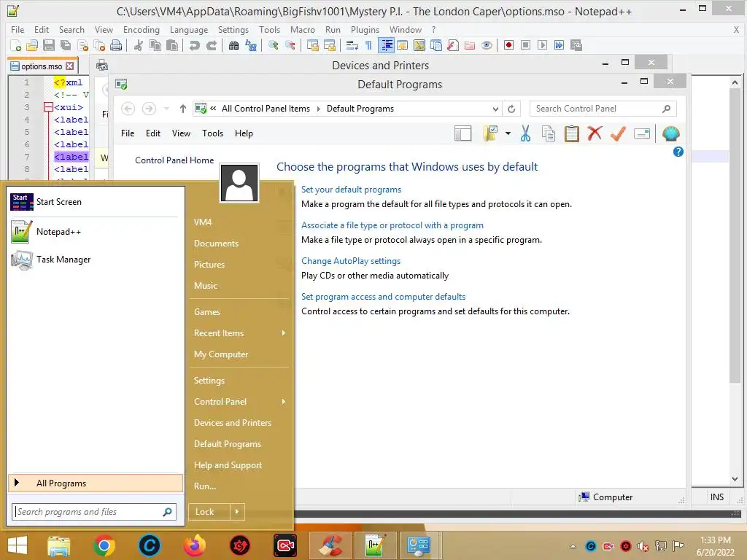Toggle the eye Monitoring icon in Notepad++ toolbar
The width and height of the screenshot is (747, 560).
[487, 45]
